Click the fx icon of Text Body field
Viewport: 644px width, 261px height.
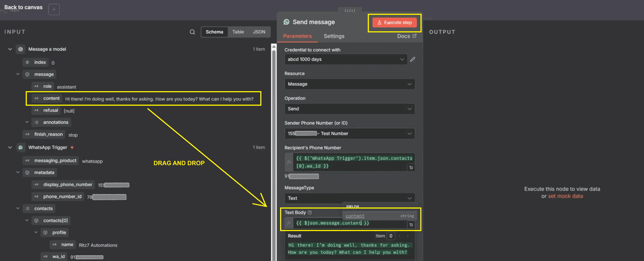pyautogui.click(x=289, y=223)
